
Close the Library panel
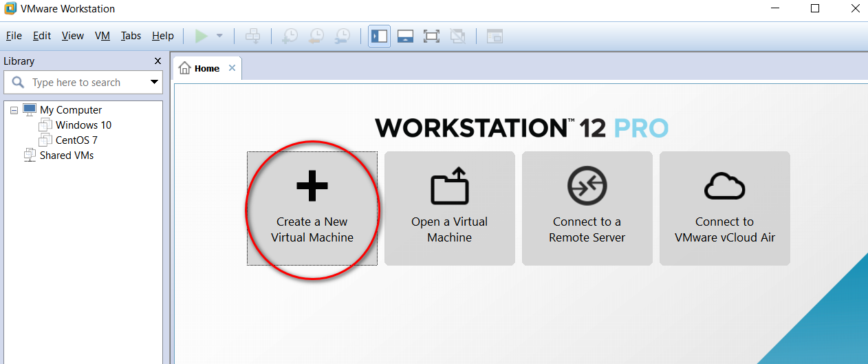click(158, 61)
